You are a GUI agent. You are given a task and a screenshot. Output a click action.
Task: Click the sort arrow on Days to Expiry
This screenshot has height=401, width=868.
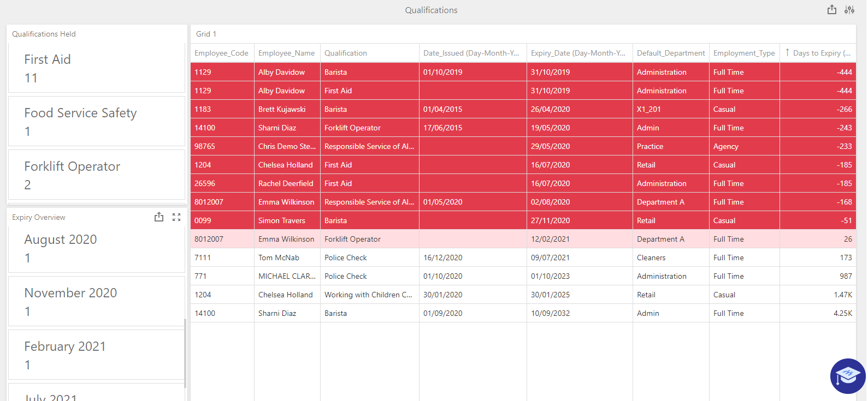pyautogui.click(x=787, y=52)
